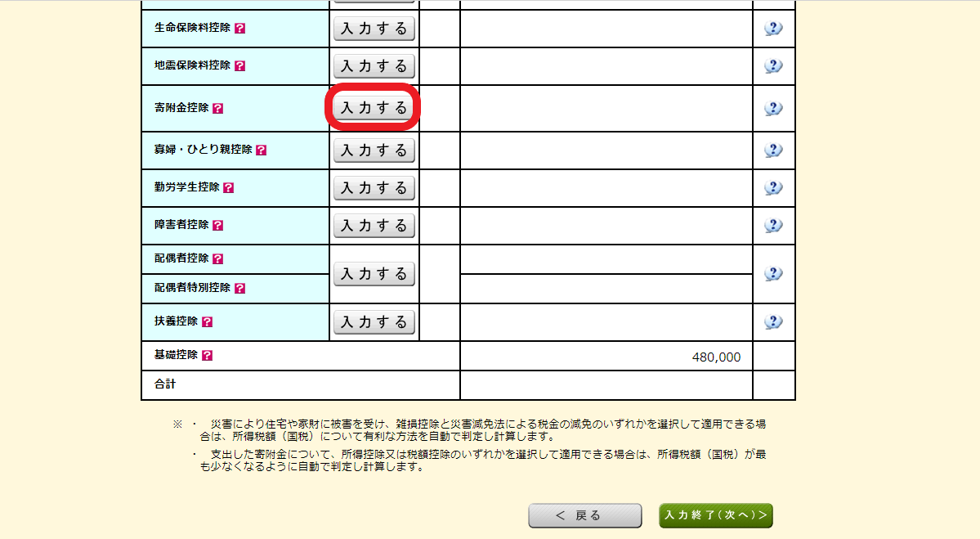
Task: Click the 入力する button for 生命保険料控除
Action: tap(374, 29)
